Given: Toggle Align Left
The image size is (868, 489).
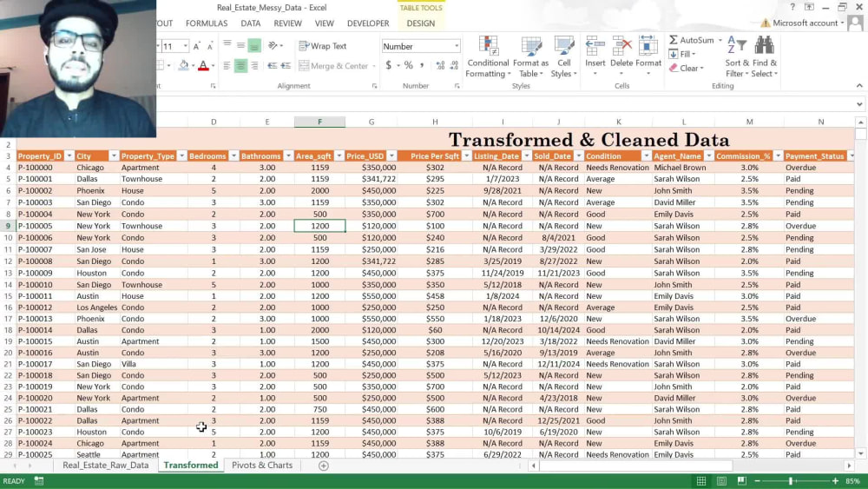Looking at the screenshot, I should click(x=227, y=66).
